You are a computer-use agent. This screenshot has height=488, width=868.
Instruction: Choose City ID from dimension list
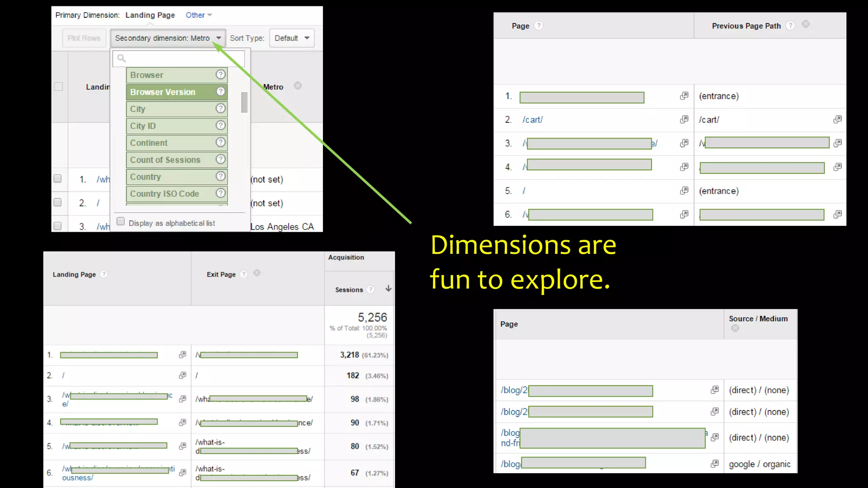(177, 126)
